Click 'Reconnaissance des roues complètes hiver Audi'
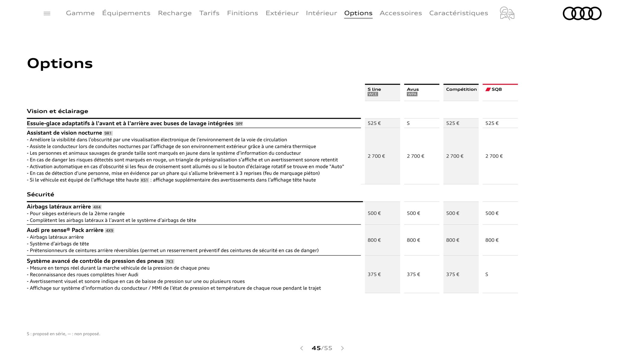Viewport: 644px width, 362px height. point(82,275)
